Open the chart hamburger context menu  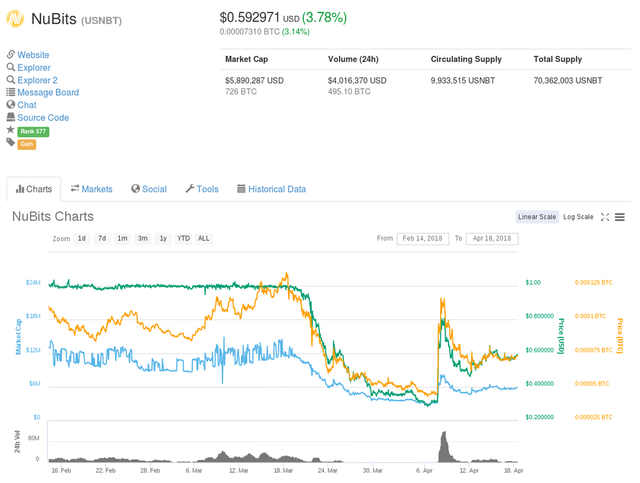click(620, 217)
